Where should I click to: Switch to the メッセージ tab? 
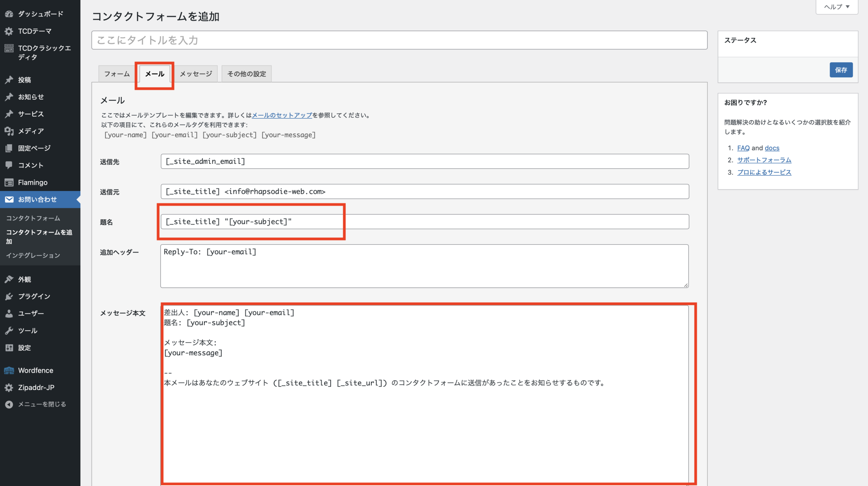[196, 74]
